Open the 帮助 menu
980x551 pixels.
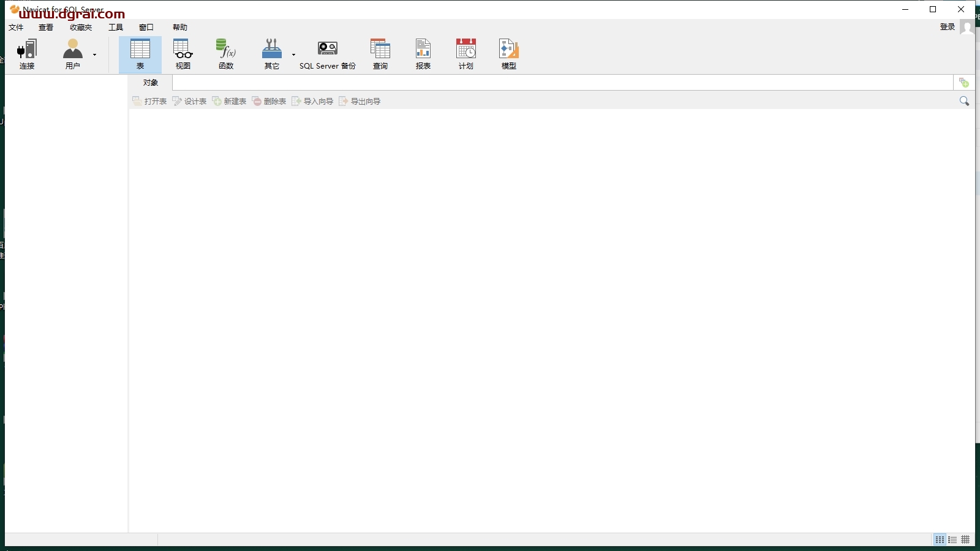point(180,28)
